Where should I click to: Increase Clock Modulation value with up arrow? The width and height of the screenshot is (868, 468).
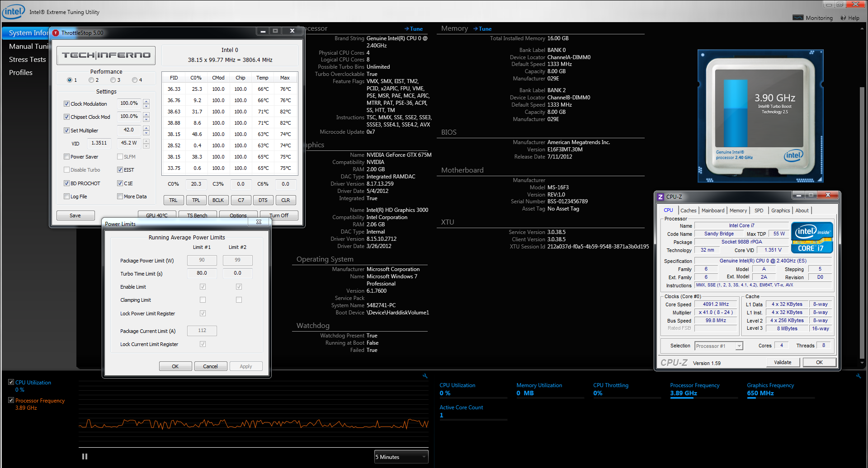click(x=146, y=102)
